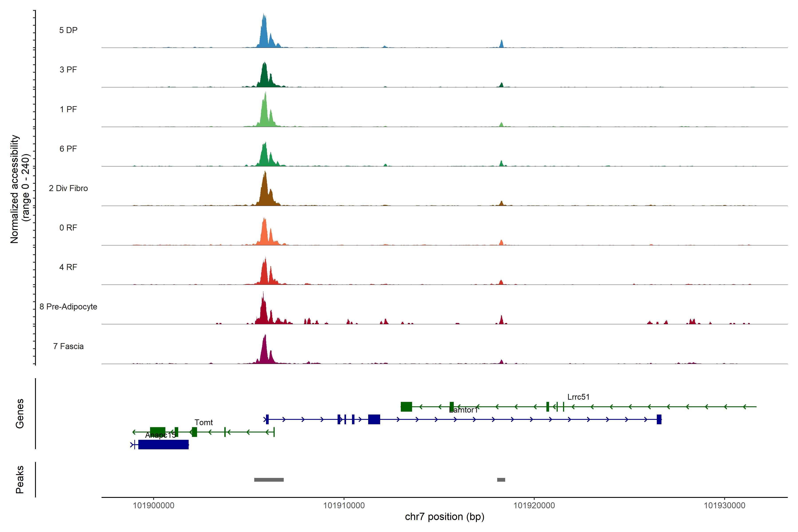Image resolution: width=798 pixels, height=532 pixels.
Task: Select the 0 RF track label
Action: coord(68,228)
